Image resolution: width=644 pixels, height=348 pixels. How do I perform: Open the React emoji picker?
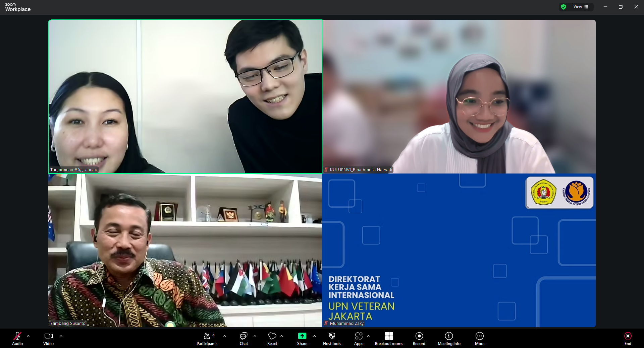point(272,338)
